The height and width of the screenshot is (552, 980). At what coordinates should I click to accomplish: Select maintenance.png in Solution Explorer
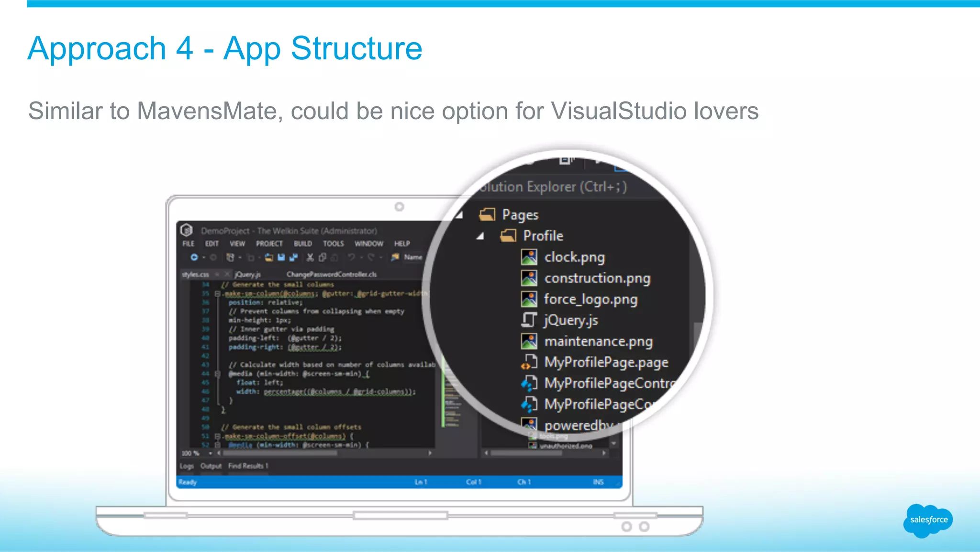[x=587, y=341]
